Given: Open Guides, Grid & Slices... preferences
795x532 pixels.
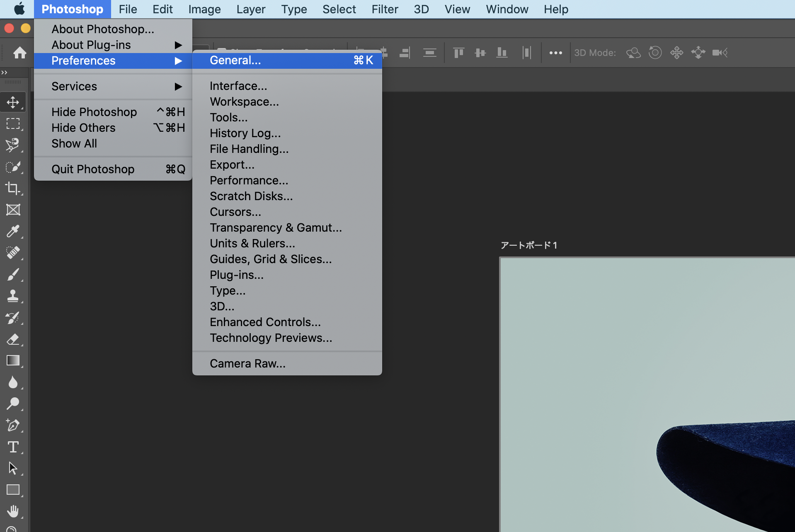Looking at the screenshot, I should pyautogui.click(x=287, y=259).
